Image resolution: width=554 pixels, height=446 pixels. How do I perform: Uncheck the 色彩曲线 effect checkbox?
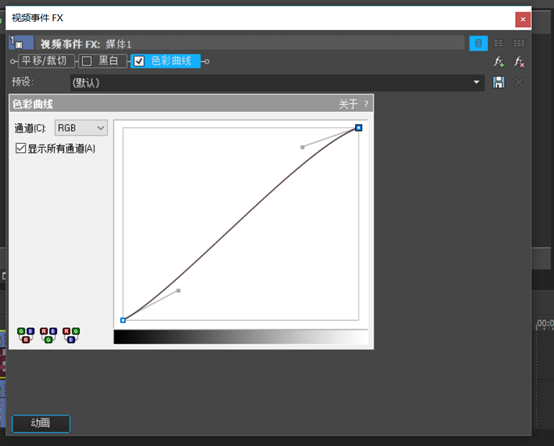click(x=139, y=61)
